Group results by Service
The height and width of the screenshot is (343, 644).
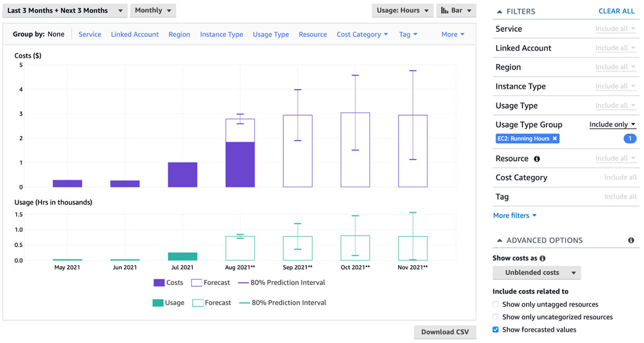[90, 33]
